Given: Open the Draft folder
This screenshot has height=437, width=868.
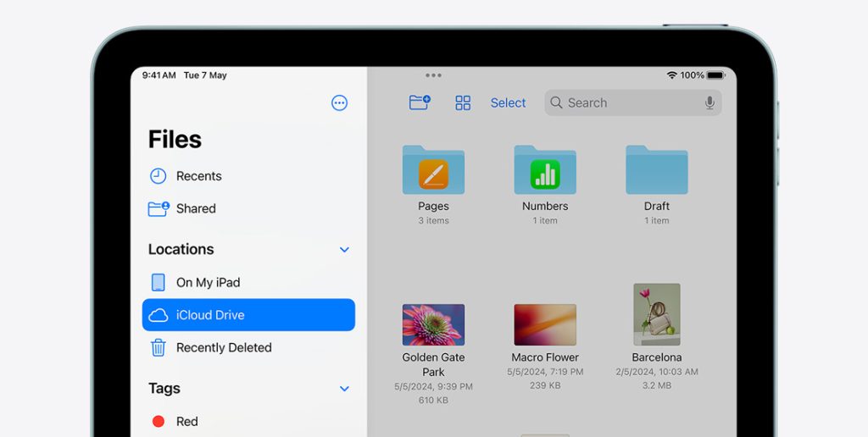Looking at the screenshot, I should [x=656, y=171].
